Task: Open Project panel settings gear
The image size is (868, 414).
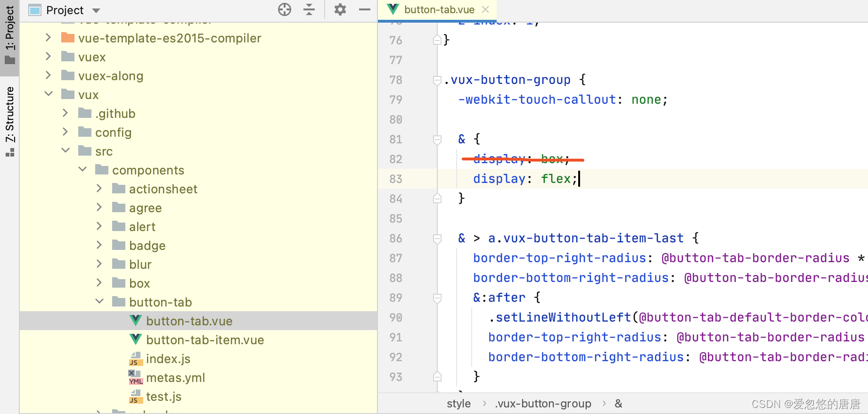Action: coord(340,9)
